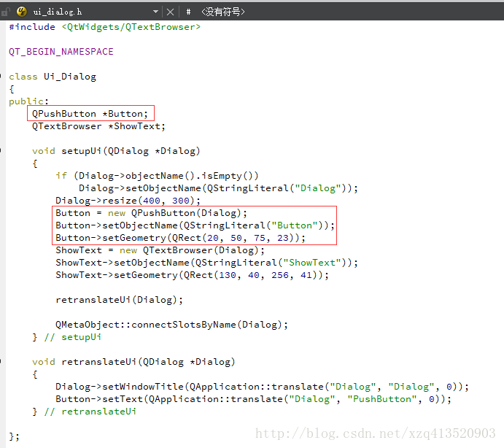Open the ui_dialog.h file selector dropdown arrow
The image size is (504, 448).
[155, 12]
